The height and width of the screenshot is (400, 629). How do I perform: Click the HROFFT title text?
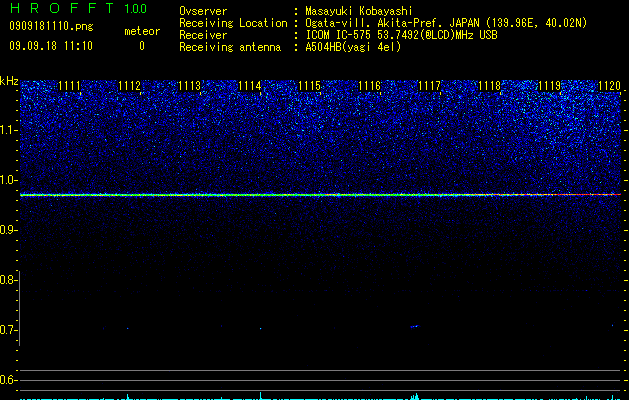coord(62,8)
